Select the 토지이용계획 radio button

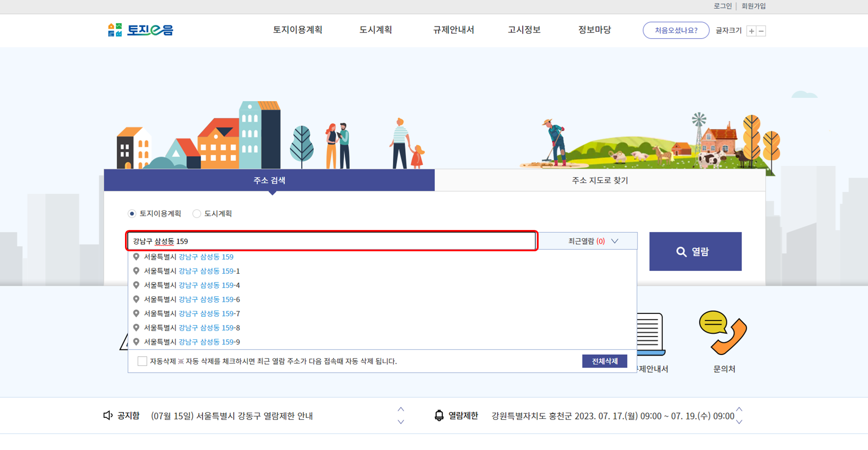point(132,214)
